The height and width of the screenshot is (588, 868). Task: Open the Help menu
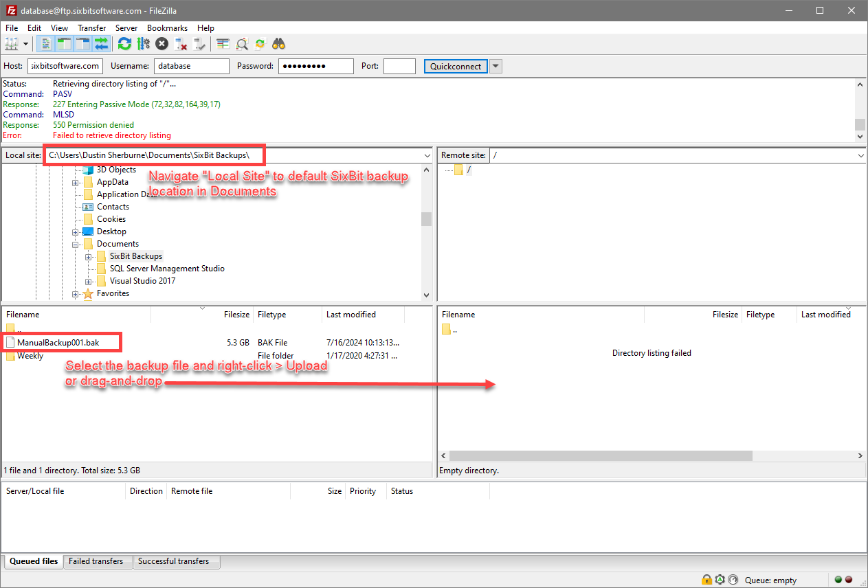(205, 28)
